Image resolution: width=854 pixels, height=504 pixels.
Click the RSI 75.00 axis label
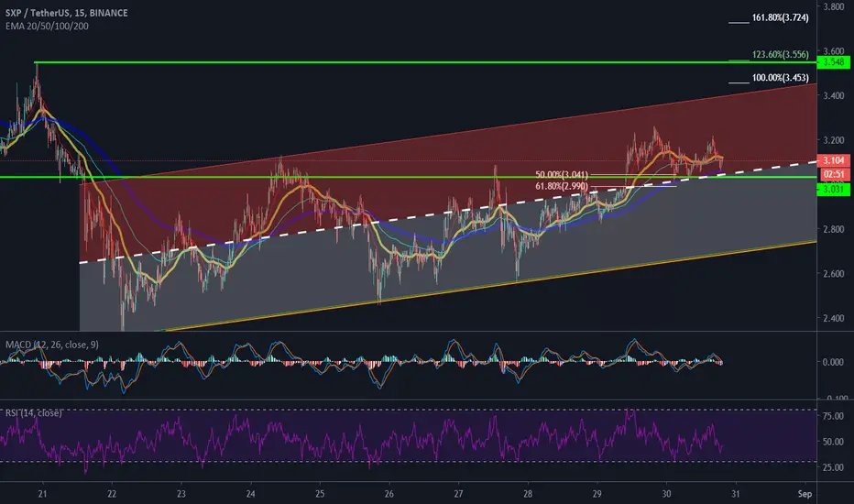[833, 416]
